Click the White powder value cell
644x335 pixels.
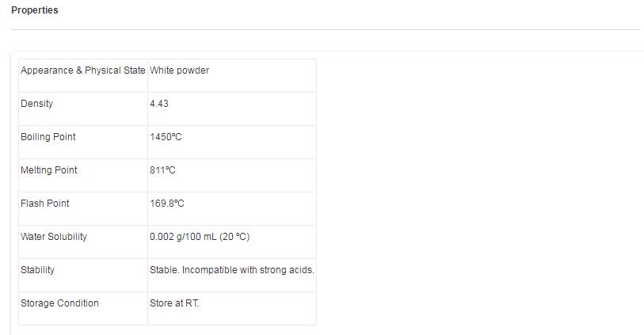179,70
